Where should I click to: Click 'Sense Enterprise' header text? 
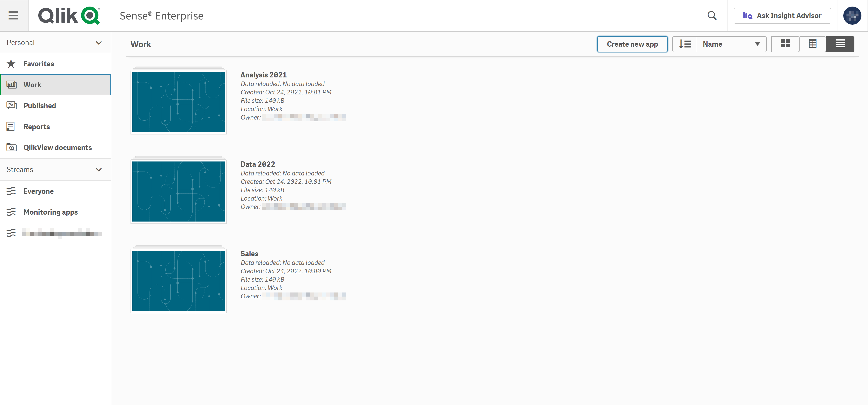[x=161, y=16]
